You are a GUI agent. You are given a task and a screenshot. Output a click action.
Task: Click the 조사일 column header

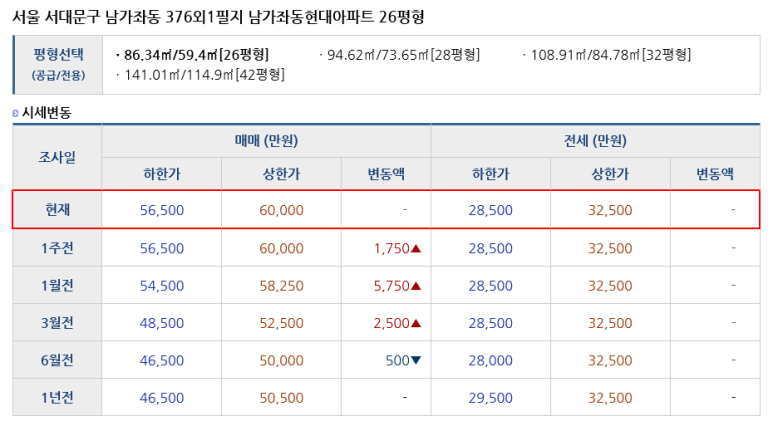pyautogui.click(x=57, y=157)
